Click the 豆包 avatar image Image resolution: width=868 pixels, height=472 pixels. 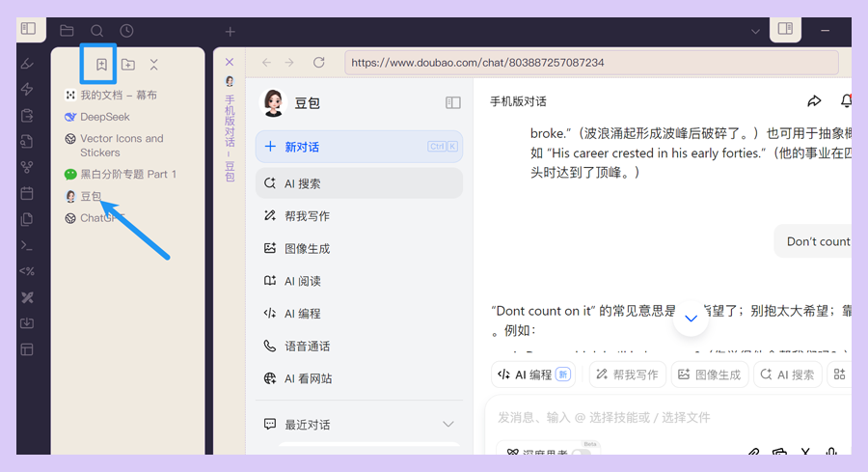click(x=274, y=103)
